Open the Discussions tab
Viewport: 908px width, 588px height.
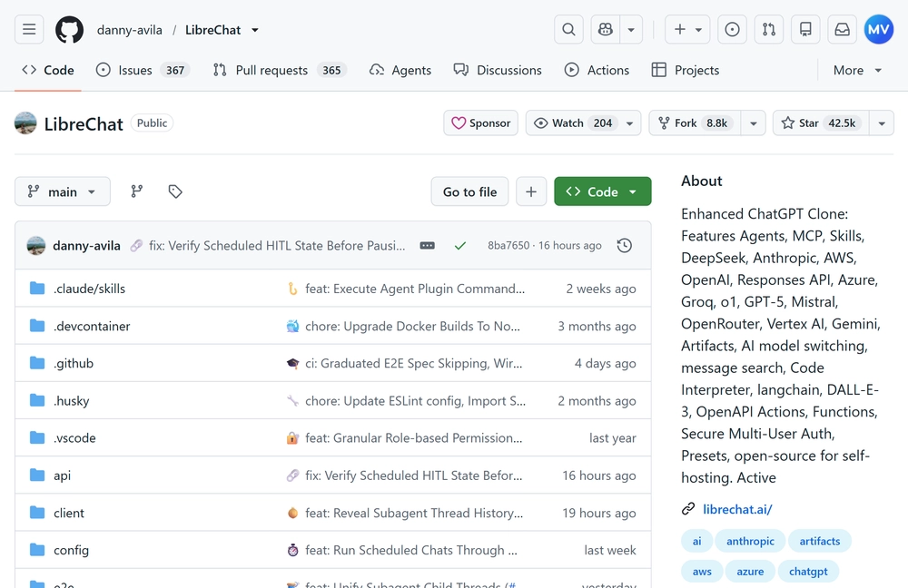(x=498, y=70)
